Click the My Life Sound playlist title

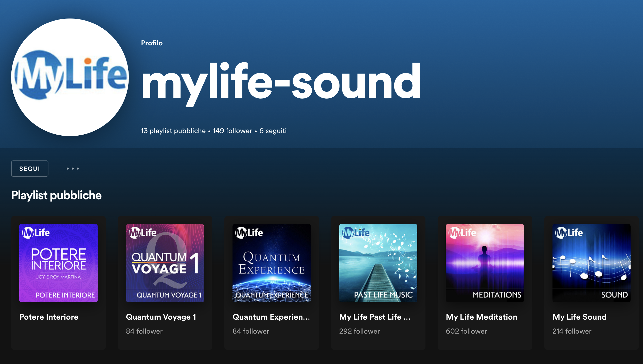tap(580, 317)
